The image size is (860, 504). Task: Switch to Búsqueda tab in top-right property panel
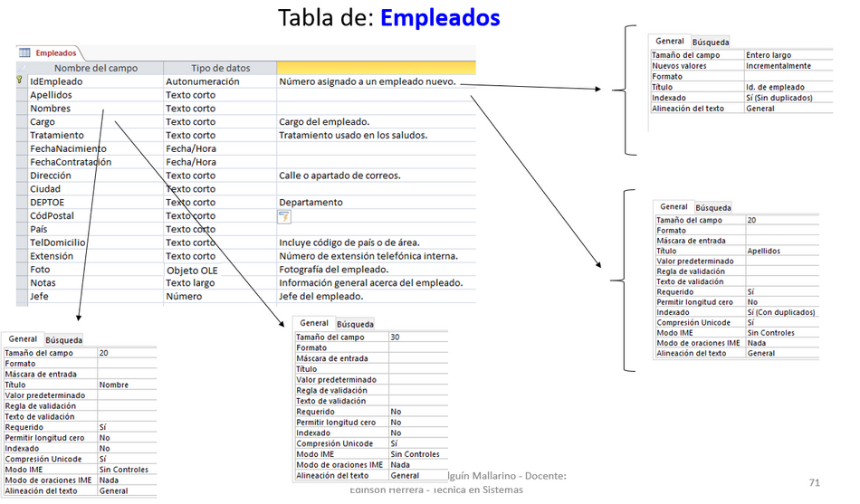click(711, 42)
